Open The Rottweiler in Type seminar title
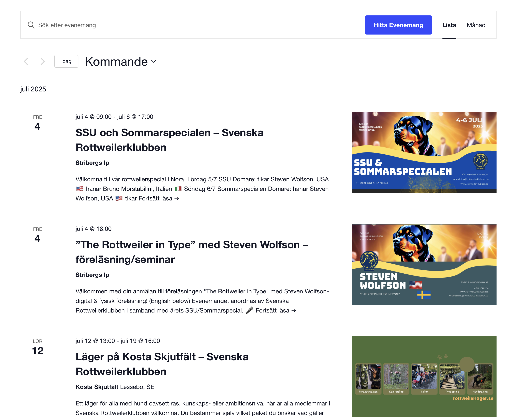Viewport: 510px width, 420px height. (192, 252)
